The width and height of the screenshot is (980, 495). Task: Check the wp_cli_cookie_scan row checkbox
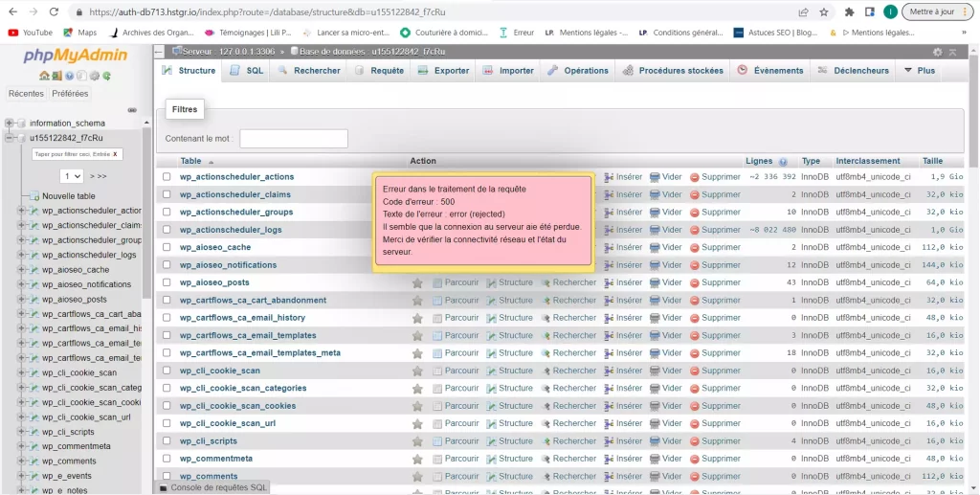(167, 371)
